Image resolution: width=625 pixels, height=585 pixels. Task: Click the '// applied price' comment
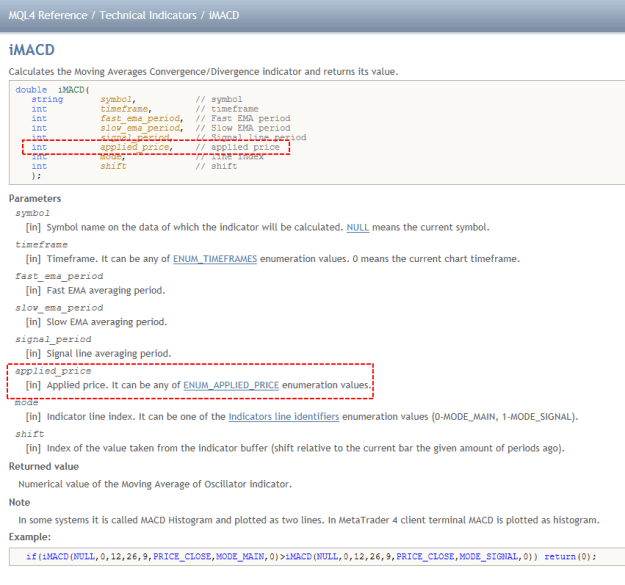tap(238, 147)
